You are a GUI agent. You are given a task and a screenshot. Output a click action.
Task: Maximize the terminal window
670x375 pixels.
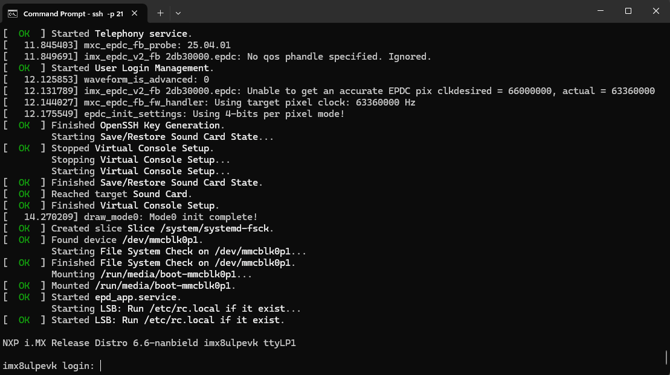click(628, 11)
